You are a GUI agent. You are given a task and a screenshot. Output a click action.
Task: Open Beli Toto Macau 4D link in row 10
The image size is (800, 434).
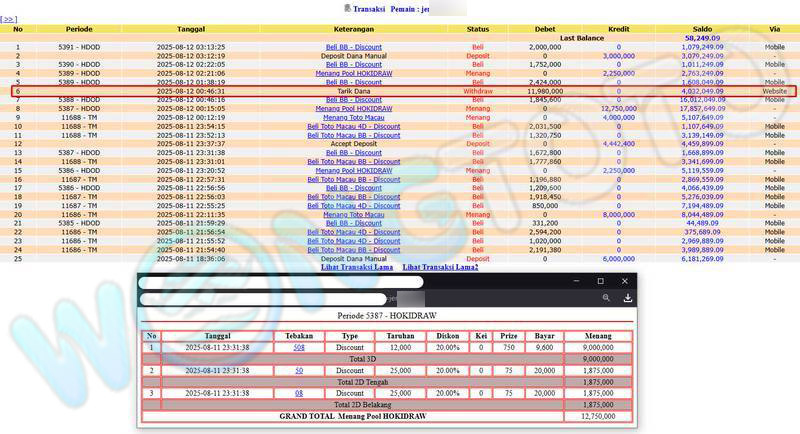tap(353, 127)
